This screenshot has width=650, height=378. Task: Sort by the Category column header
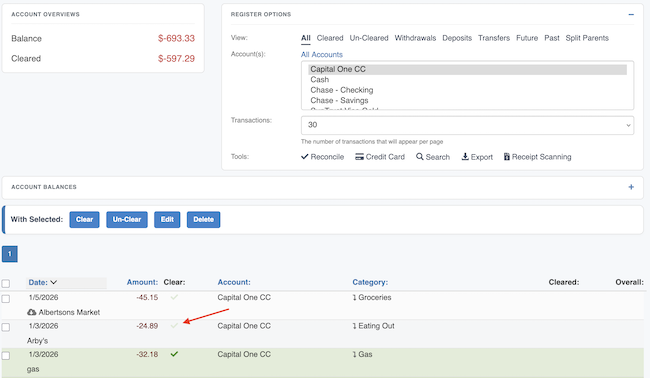click(x=370, y=282)
